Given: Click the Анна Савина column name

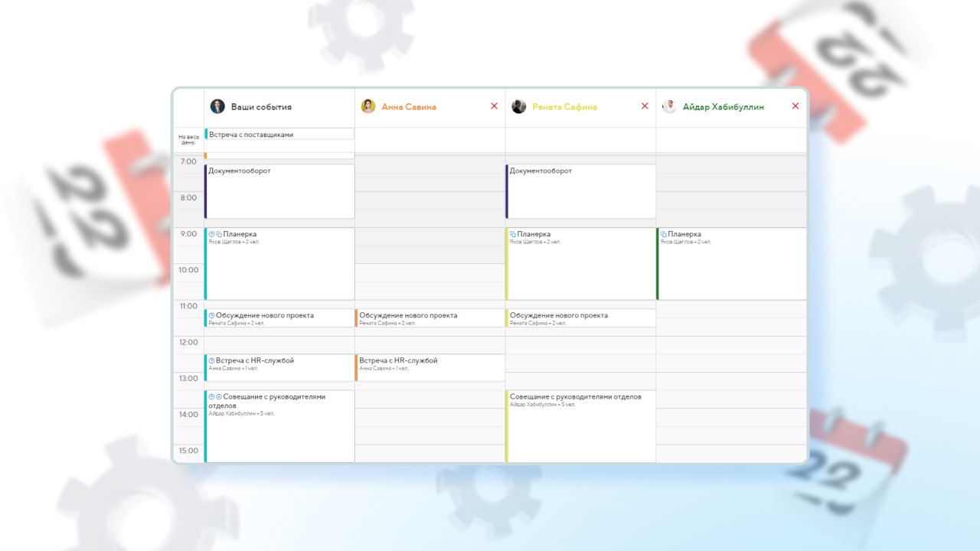Looking at the screenshot, I should [409, 107].
